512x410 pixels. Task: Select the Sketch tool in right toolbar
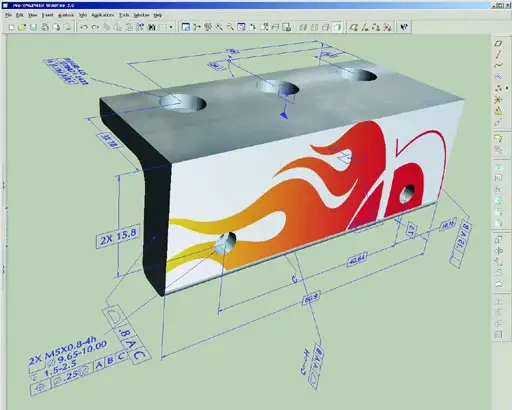coord(498,77)
